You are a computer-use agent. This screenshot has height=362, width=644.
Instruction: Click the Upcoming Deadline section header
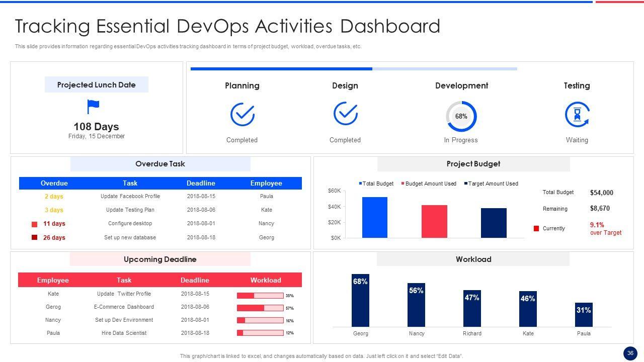click(x=160, y=259)
